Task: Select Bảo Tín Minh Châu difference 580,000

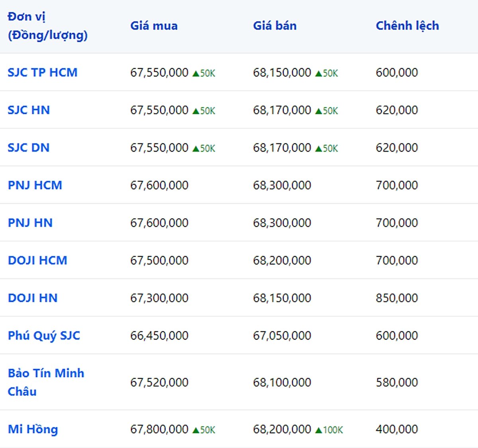Action: 397,382
